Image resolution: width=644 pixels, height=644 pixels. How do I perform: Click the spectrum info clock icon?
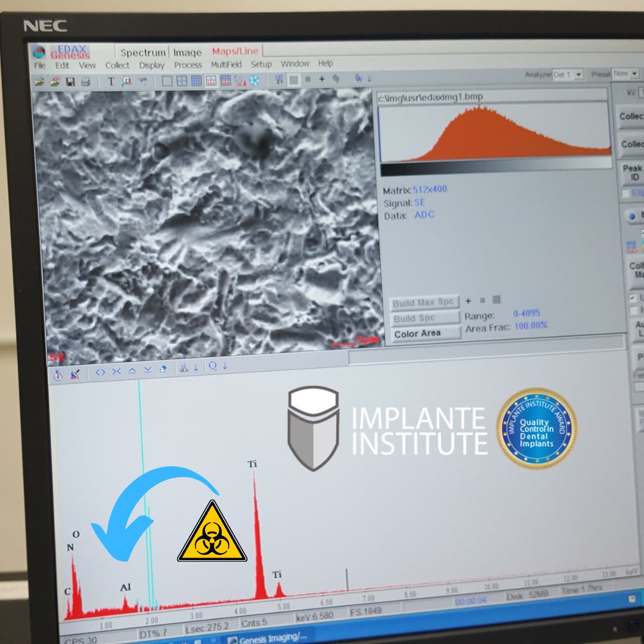(58, 375)
